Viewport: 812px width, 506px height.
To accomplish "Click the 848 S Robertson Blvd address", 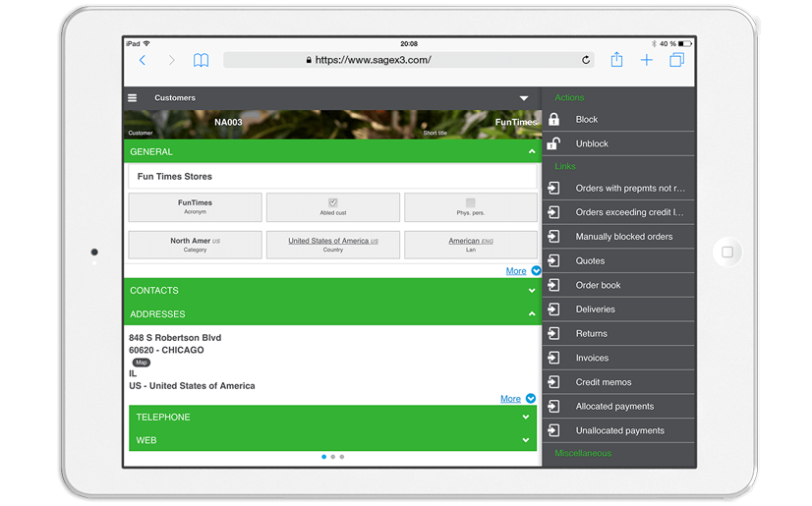I will (x=175, y=338).
